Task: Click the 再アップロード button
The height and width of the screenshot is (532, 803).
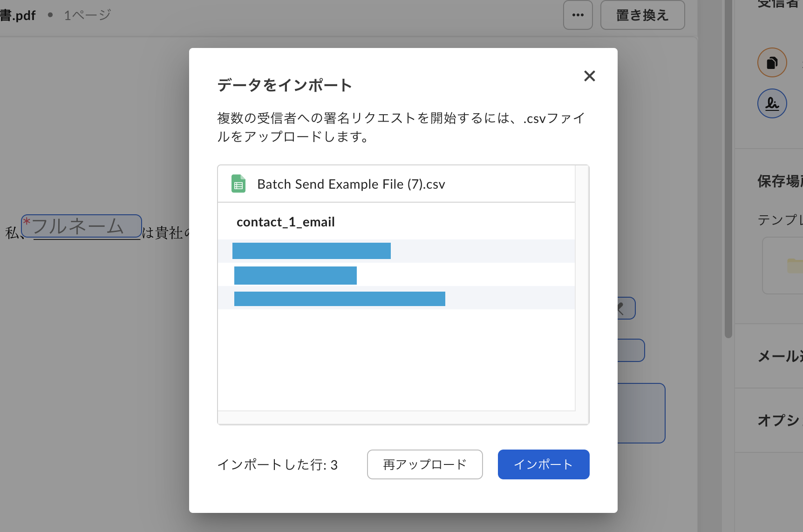Action: tap(424, 464)
